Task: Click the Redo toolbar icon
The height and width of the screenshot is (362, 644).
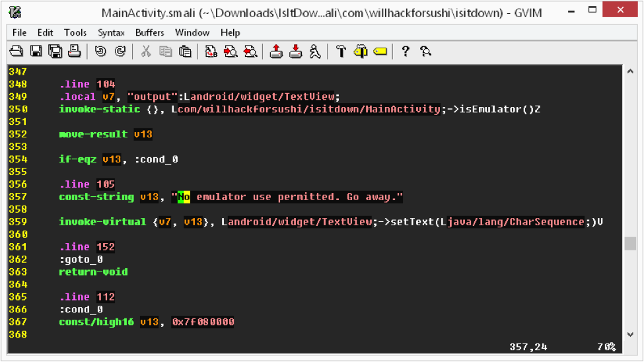Action: pyautogui.click(x=120, y=52)
